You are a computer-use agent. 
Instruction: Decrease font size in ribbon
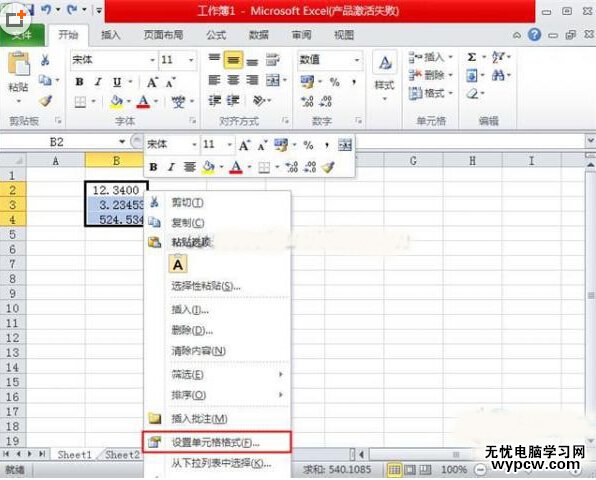[170, 82]
